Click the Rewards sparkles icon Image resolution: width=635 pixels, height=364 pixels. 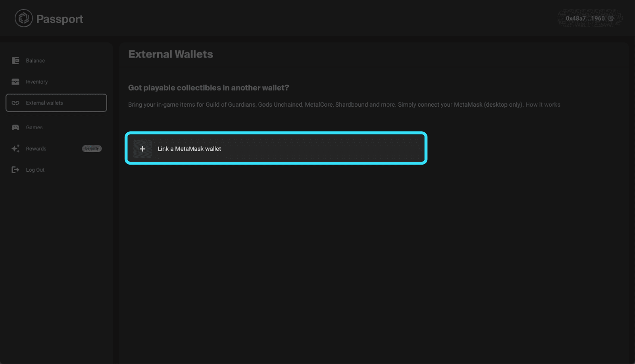[15, 149]
